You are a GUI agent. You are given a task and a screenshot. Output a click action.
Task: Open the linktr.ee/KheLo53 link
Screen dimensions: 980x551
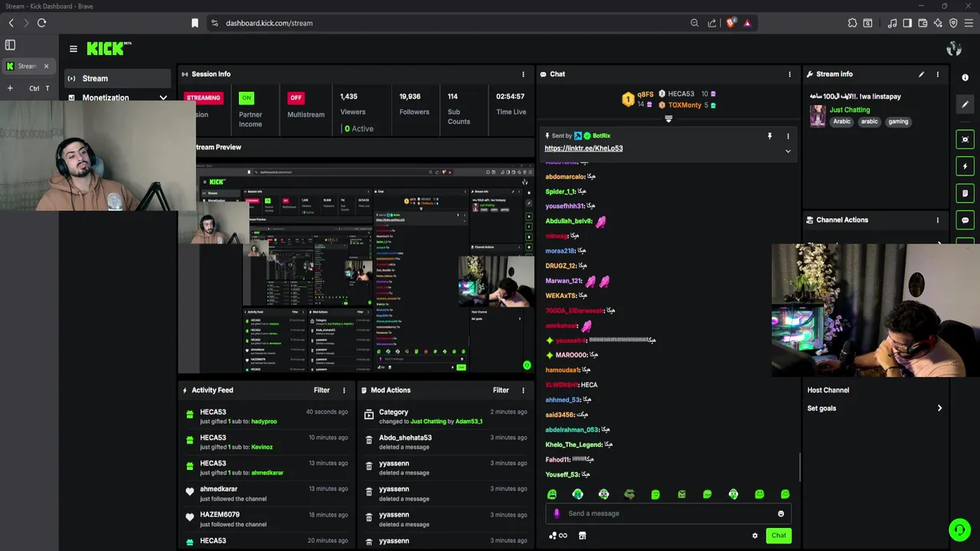(x=583, y=148)
